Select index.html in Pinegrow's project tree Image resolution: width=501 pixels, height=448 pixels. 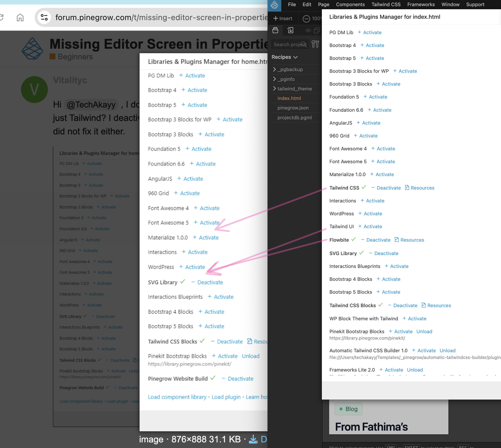coord(289,98)
